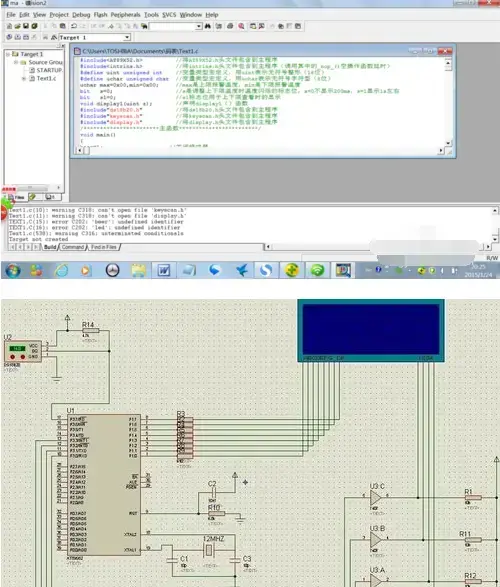Expand the Text1.c tree item

pyautogui.click(x=24, y=79)
